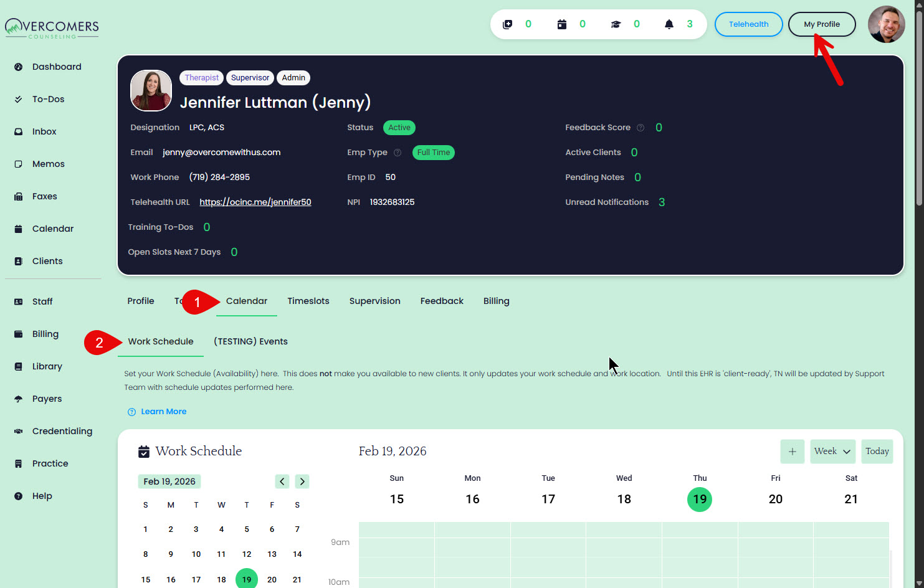Open the notifications bell icon
This screenshot has height=588, width=924.
pos(669,24)
